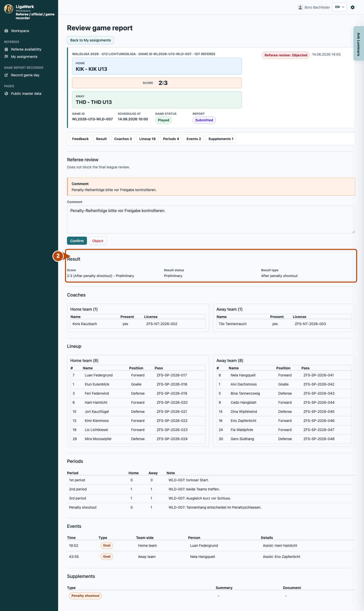The height and width of the screenshot is (611, 364).
Task: Click the user icon beside Boro Bachfeder
Action: click(x=300, y=7)
